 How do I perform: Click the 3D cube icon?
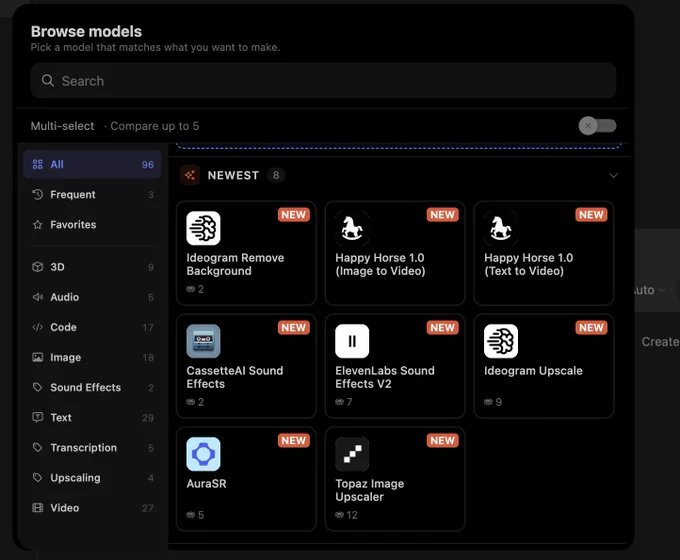point(38,267)
